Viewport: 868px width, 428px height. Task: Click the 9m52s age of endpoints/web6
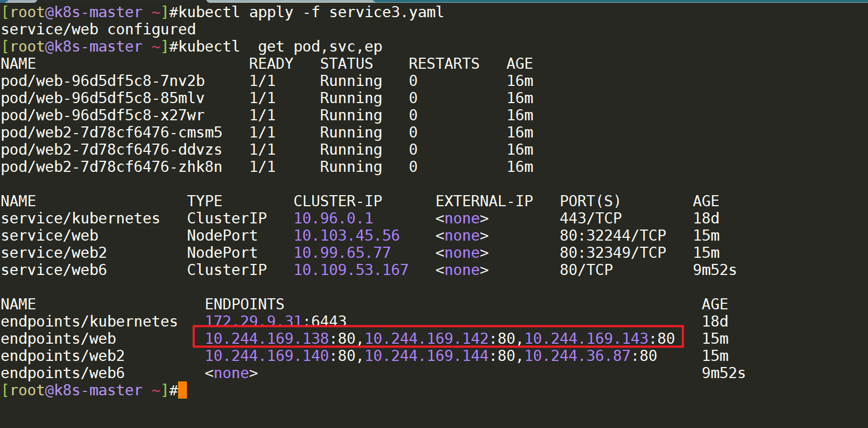(724, 373)
